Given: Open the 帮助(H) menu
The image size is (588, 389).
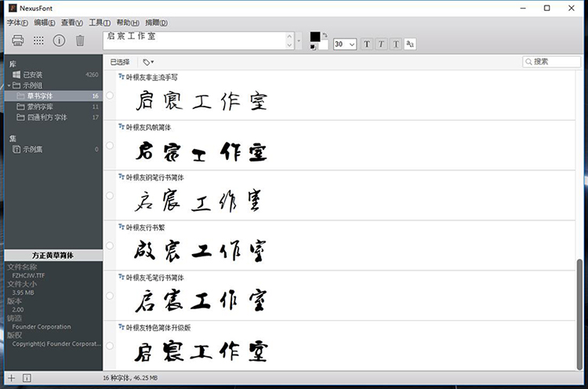Looking at the screenshot, I should point(128,23).
